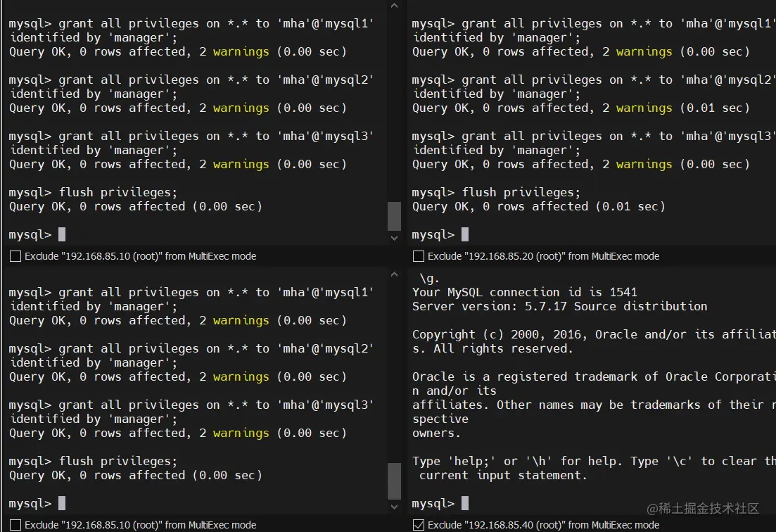
Task: Click scroll-down arrow of bottom-left terminal pane
Action: point(394,507)
